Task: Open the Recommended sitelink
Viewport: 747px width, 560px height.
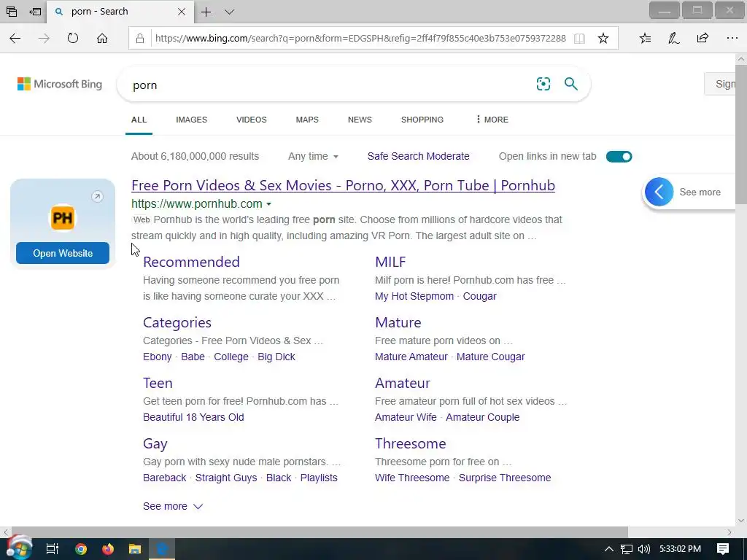Action: (x=192, y=262)
